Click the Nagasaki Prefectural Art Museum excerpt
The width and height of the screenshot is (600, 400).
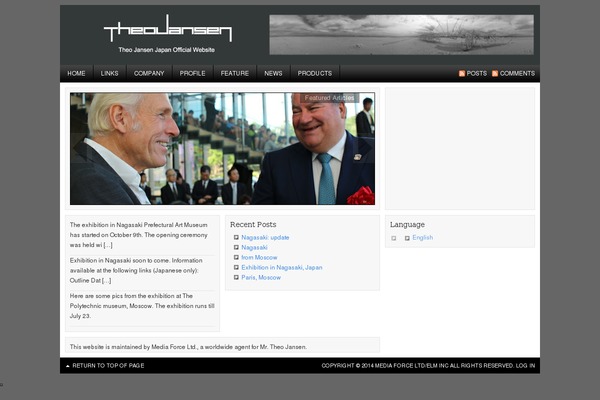tap(139, 235)
